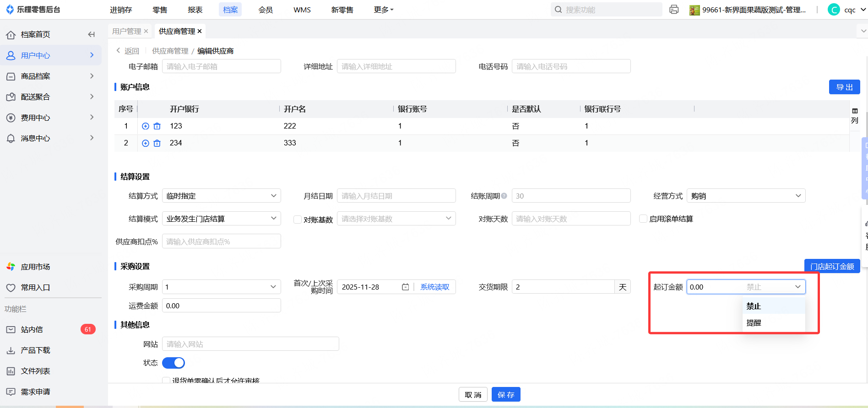Open the 结算方式 dropdown
Image resolution: width=868 pixels, height=408 pixels.
coord(222,196)
